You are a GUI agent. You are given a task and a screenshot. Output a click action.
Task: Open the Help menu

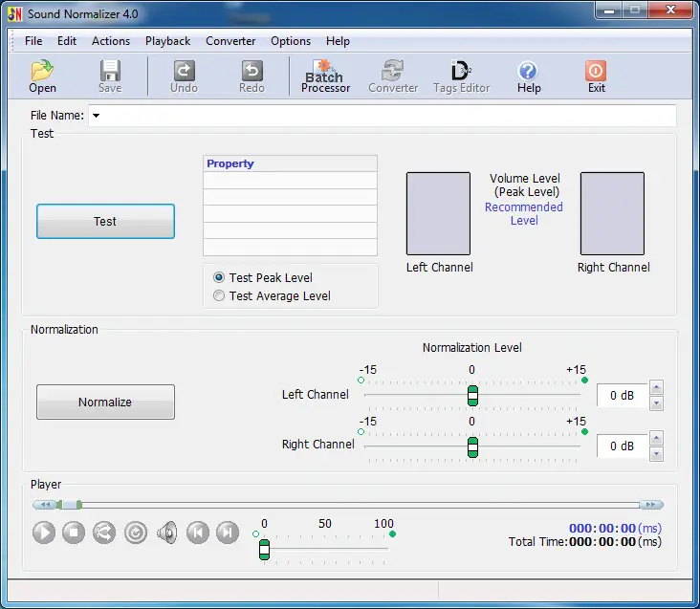click(338, 41)
